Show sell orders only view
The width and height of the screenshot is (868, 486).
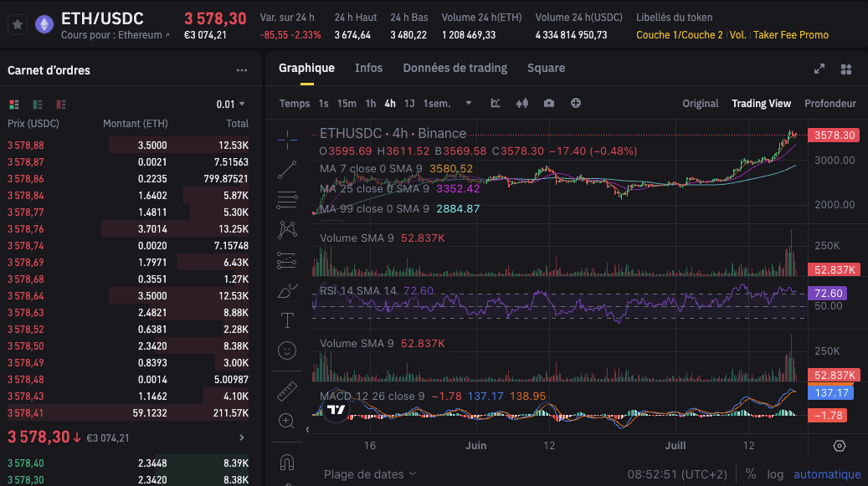click(x=61, y=105)
